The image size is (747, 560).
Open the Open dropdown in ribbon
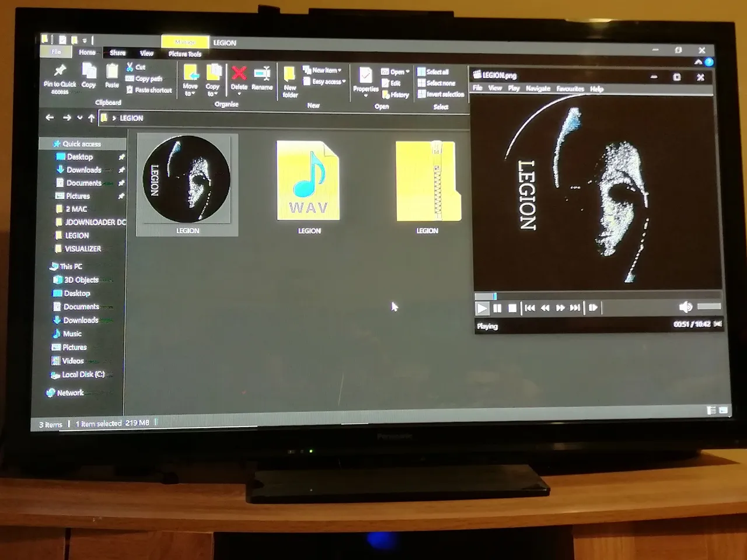[396, 72]
